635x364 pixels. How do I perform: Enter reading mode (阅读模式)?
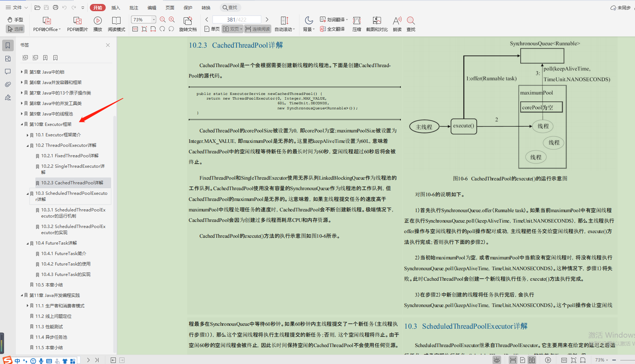(117, 24)
